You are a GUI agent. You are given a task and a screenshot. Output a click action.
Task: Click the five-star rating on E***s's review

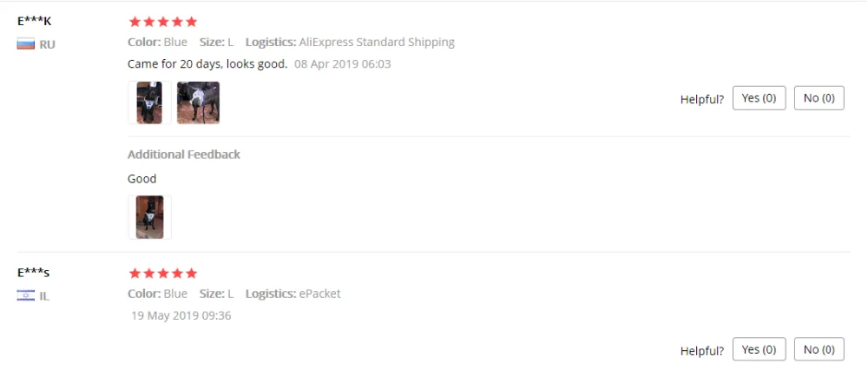162,273
